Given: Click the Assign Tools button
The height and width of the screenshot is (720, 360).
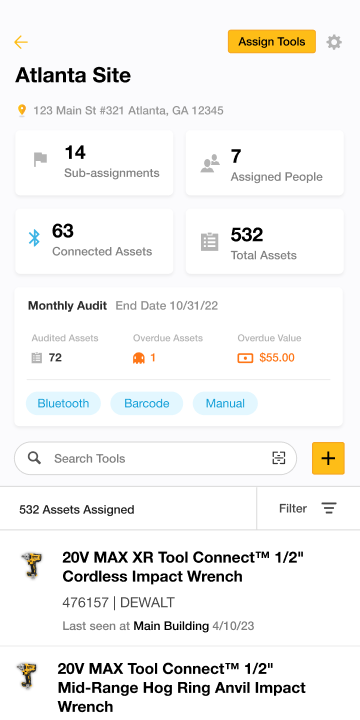Looking at the screenshot, I should tap(272, 42).
